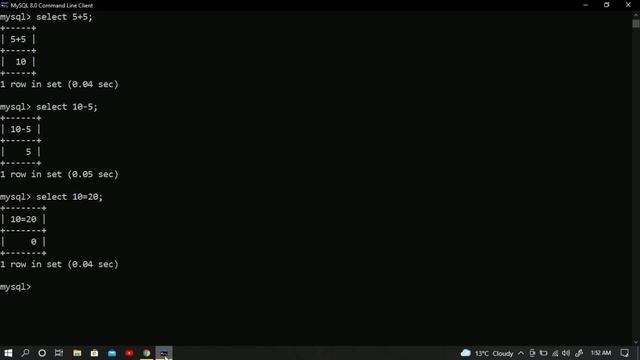Click '1 row in set (0.05 sec)'
Viewport: 640px width, 360px height.
click(x=59, y=174)
